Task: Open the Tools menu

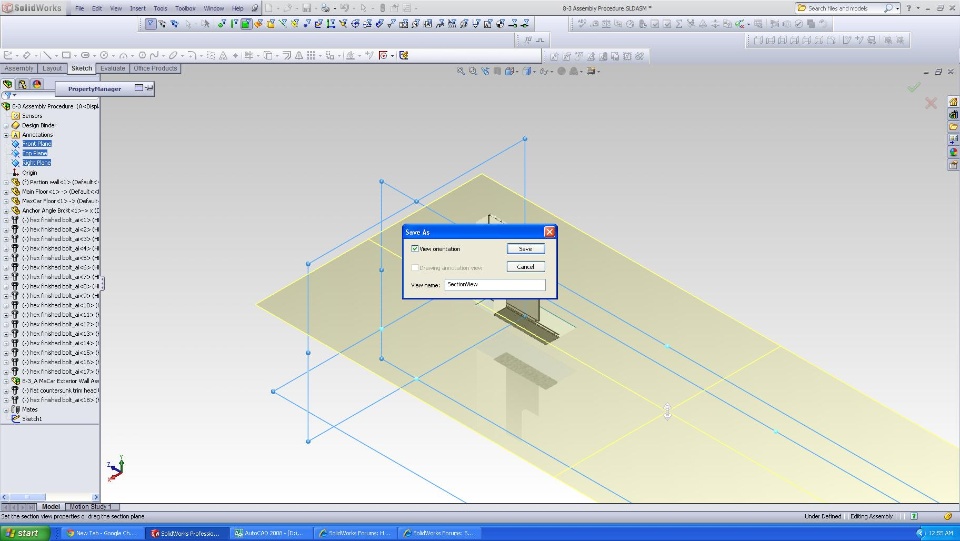Action: 160,9
